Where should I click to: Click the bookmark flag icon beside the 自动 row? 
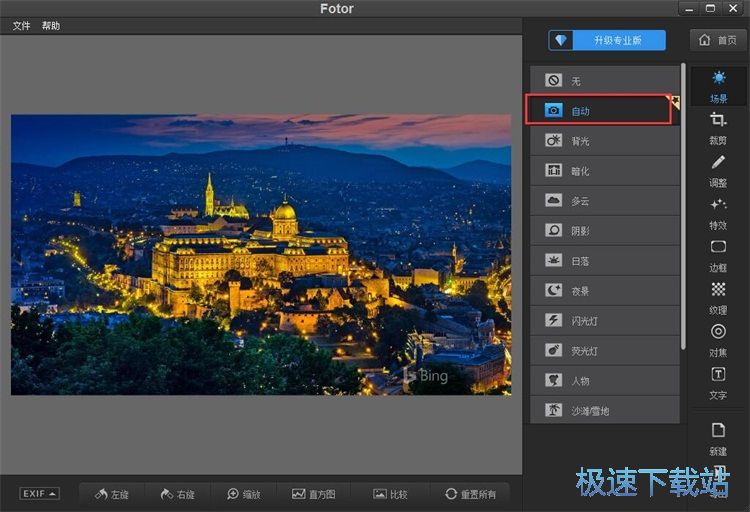(x=675, y=101)
